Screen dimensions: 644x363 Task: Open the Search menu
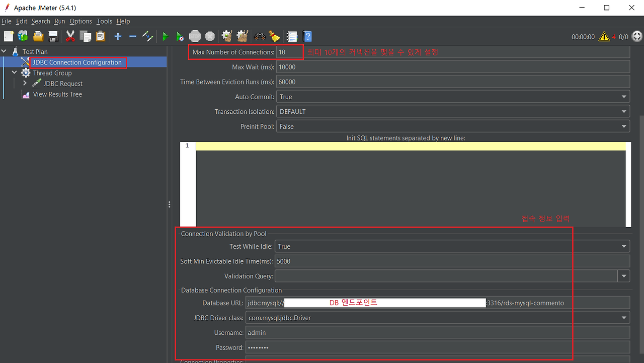click(41, 21)
